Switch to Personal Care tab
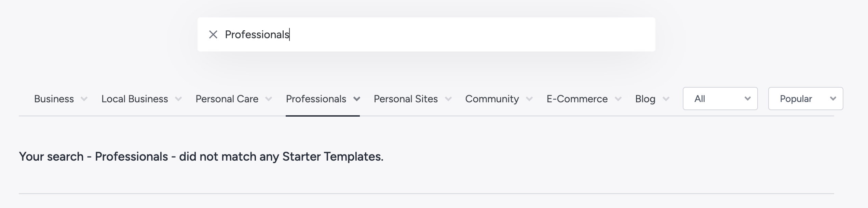 coord(227,99)
